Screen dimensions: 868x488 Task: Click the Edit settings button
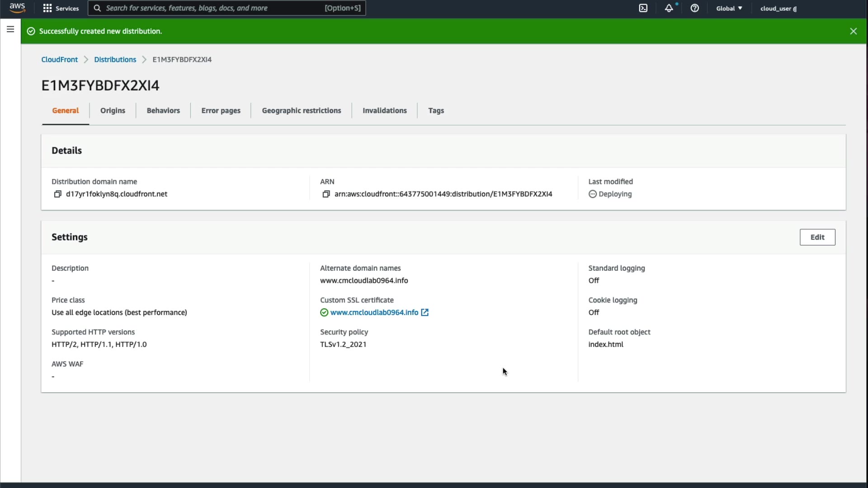coord(817,237)
